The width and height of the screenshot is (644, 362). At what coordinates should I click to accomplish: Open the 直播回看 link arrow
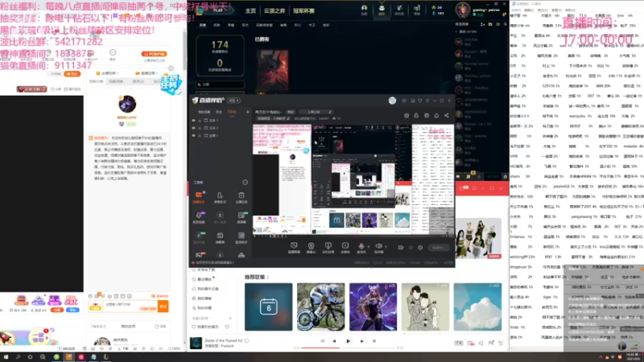coord(157,73)
